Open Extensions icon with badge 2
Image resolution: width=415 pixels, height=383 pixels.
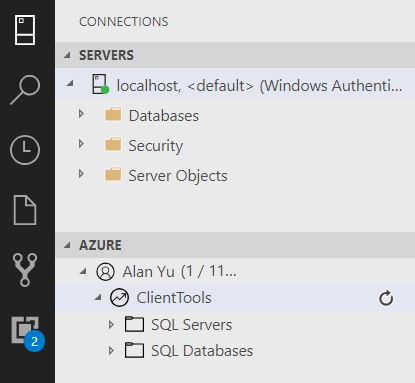click(28, 334)
